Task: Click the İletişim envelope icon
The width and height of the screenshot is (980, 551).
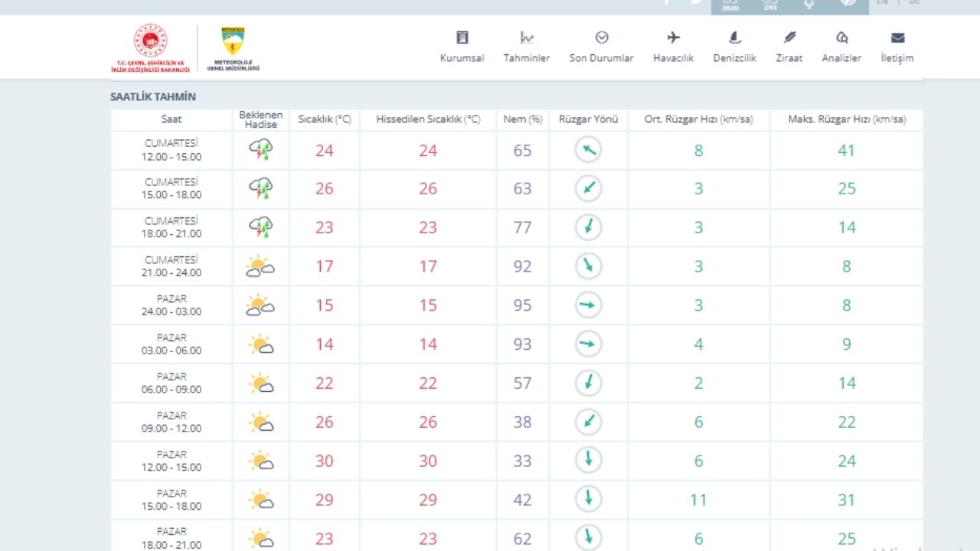Action: 897,37
